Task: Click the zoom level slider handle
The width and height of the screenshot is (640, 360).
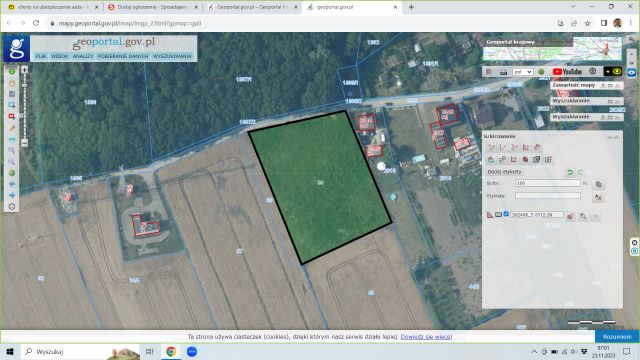Action: [x=24, y=84]
